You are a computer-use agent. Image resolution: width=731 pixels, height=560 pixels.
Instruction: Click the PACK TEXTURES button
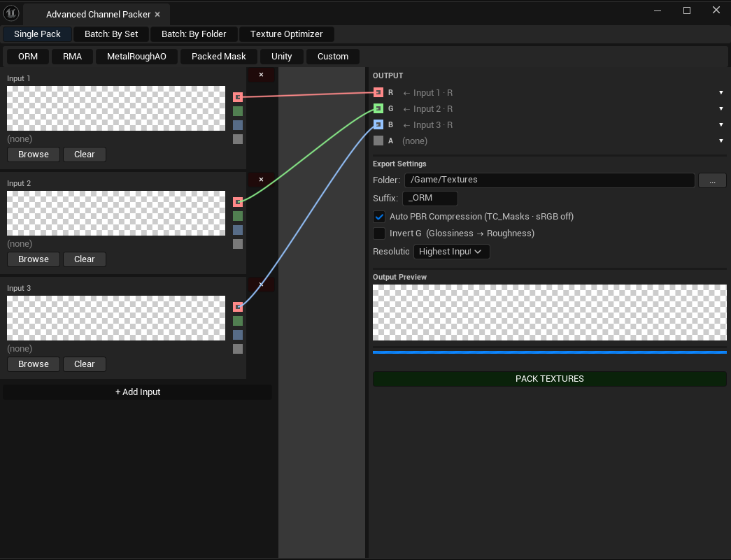tap(550, 379)
